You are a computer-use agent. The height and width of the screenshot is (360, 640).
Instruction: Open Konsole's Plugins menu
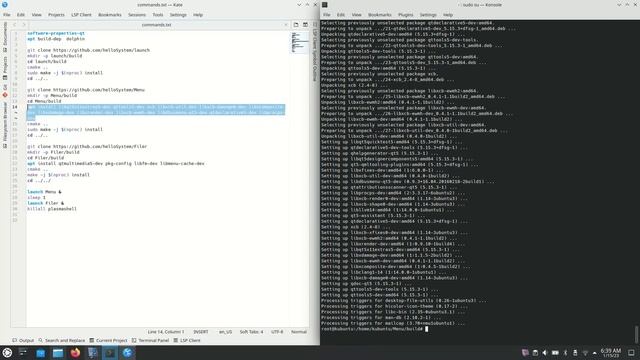[x=405, y=15]
